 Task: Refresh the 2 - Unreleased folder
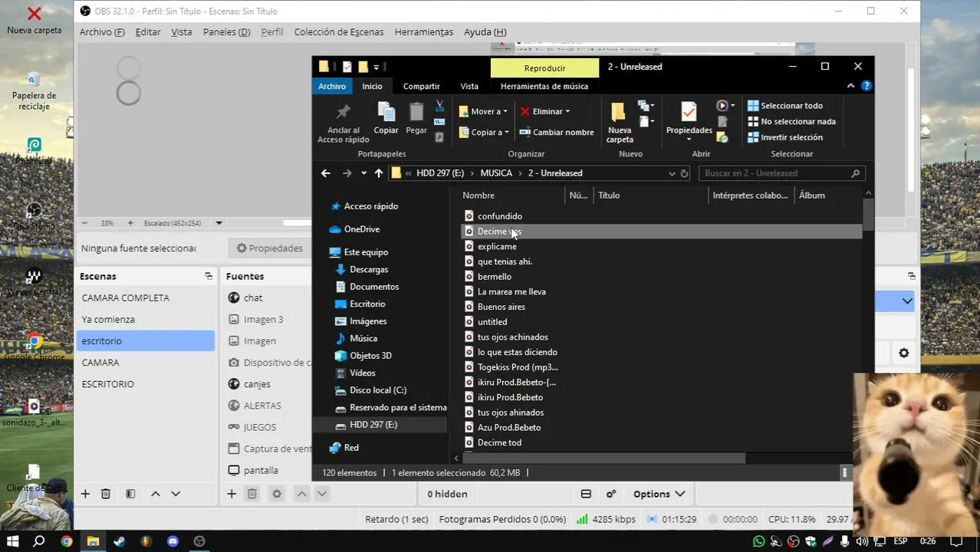click(x=685, y=173)
